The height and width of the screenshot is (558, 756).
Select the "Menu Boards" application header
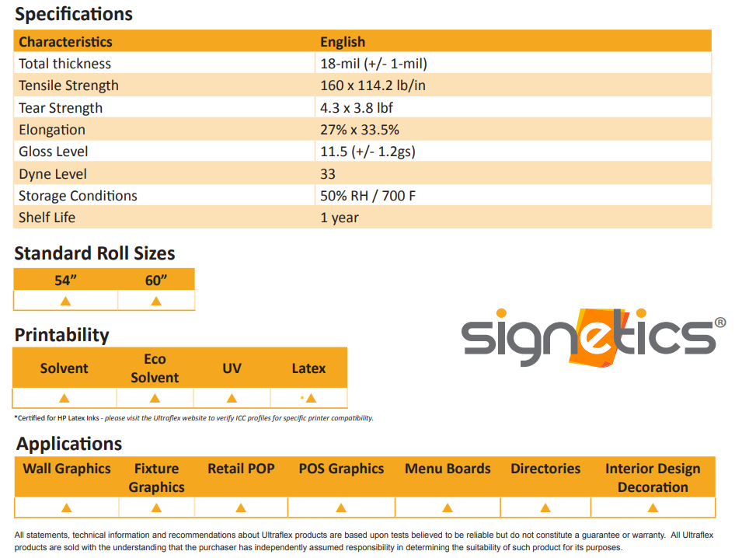448,469
